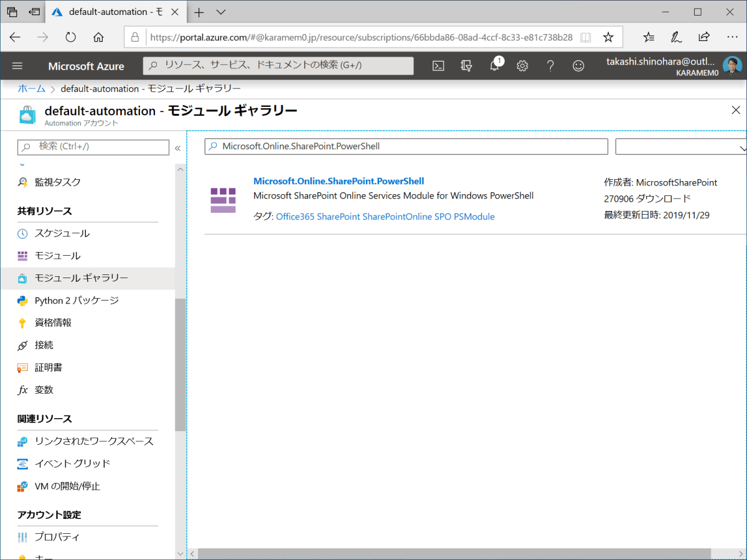Open portal settings gear
Viewport: 747px width, 560px height.
click(x=522, y=66)
